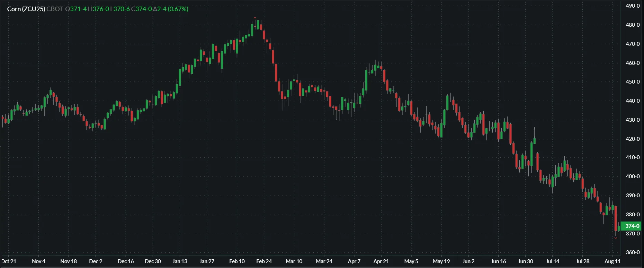644x268 pixels.
Task: Click the 2-4 (0.67%) change readout
Action: point(171,9)
